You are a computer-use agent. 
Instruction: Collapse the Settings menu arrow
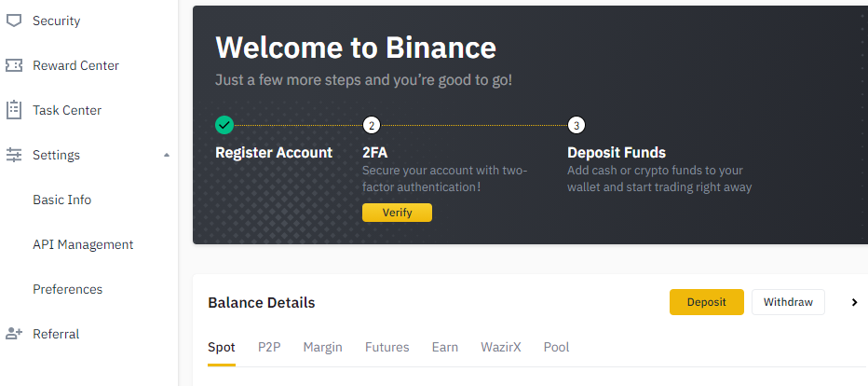(167, 155)
